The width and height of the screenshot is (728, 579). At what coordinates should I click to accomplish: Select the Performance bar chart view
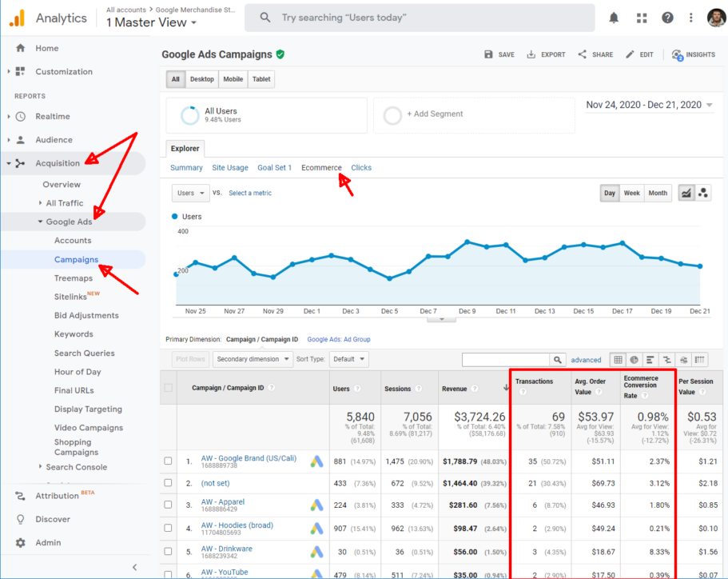[649, 359]
